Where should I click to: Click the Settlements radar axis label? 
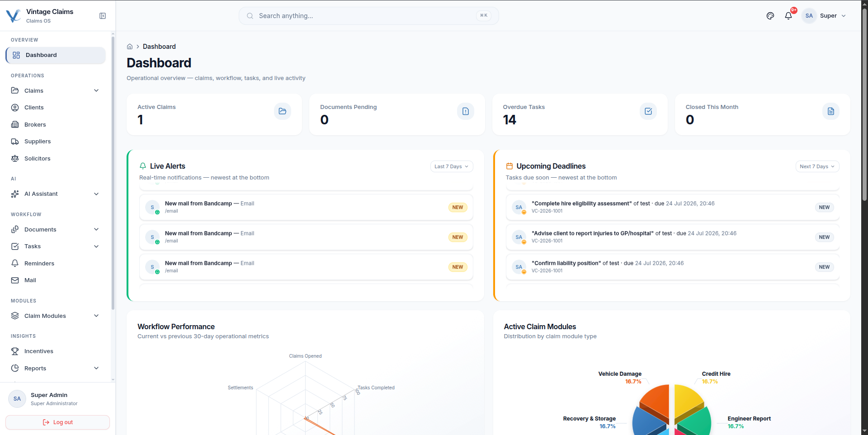click(x=241, y=388)
